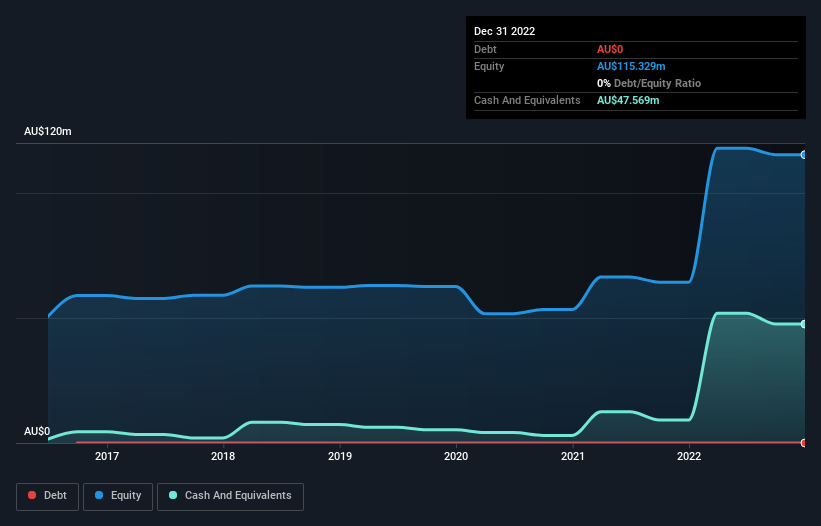Click the 2020 x-axis label
Screen dimensions: 821x526
[x=456, y=456]
